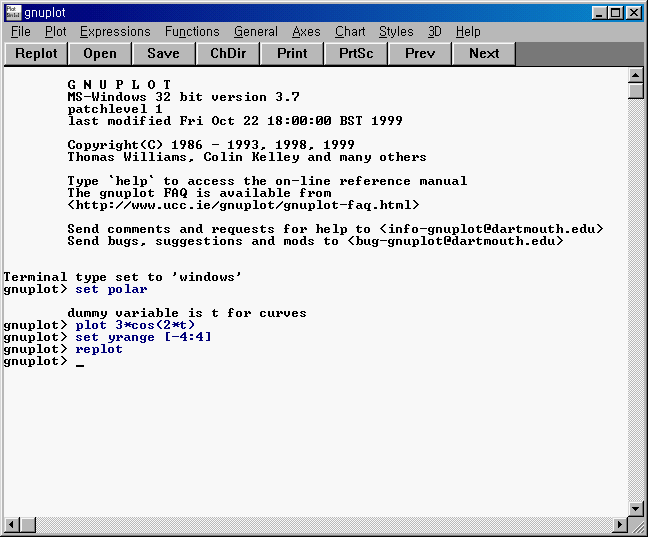Screen dimensions: 648x537
Task: Click the gnuplot title bar icon
Action: point(13,12)
